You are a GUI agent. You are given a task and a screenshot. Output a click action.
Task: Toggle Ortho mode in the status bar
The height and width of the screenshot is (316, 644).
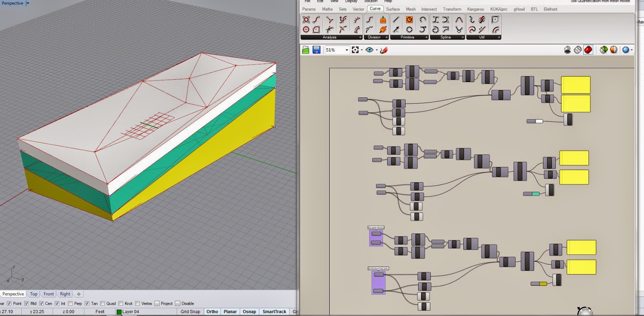[x=212, y=312]
